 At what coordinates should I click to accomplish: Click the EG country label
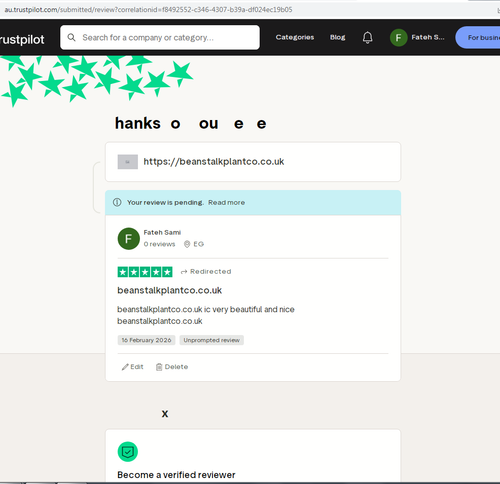(x=199, y=244)
